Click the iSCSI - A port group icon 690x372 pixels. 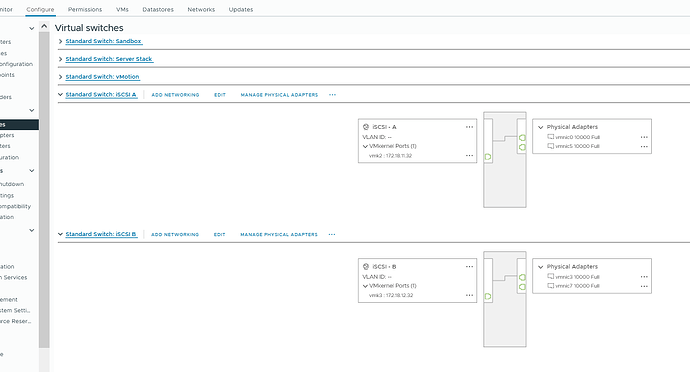pos(366,127)
